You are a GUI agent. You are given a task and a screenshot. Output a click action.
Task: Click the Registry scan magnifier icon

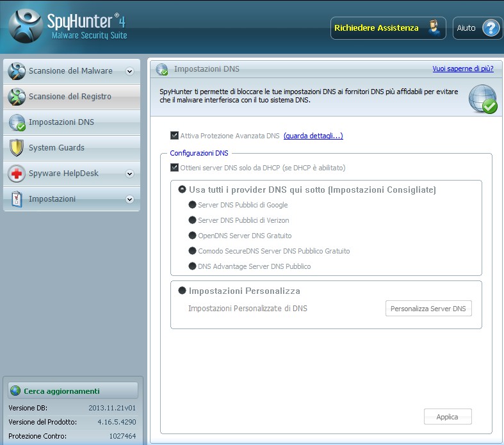pos(17,97)
